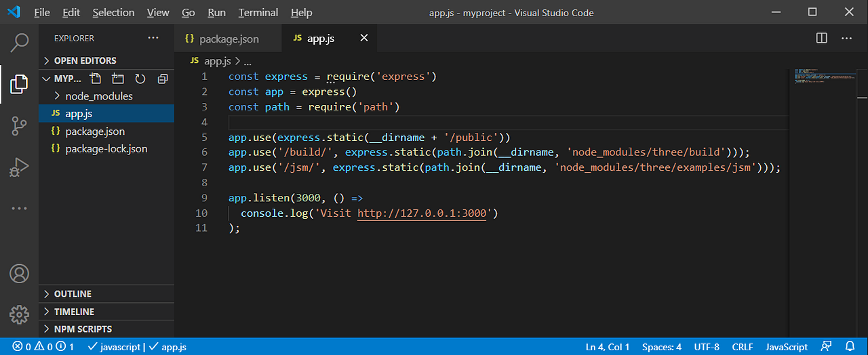Switch to the package.json tab

228,39
